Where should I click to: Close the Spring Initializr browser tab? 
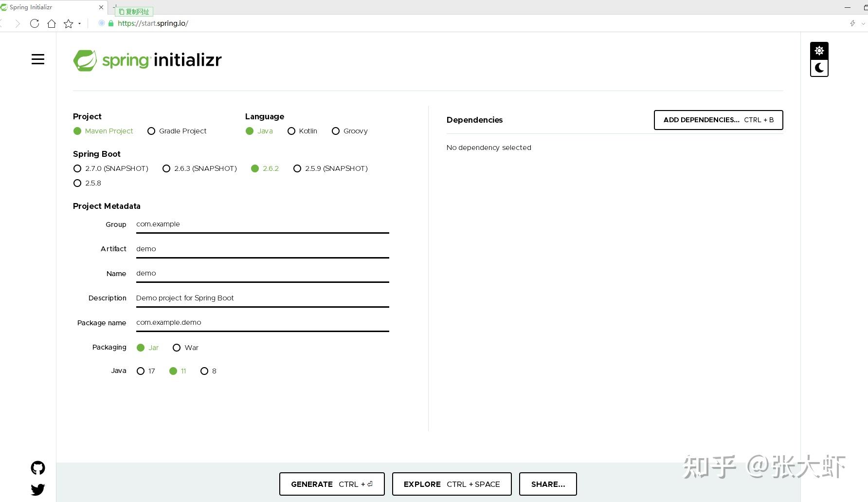[101, 7]
